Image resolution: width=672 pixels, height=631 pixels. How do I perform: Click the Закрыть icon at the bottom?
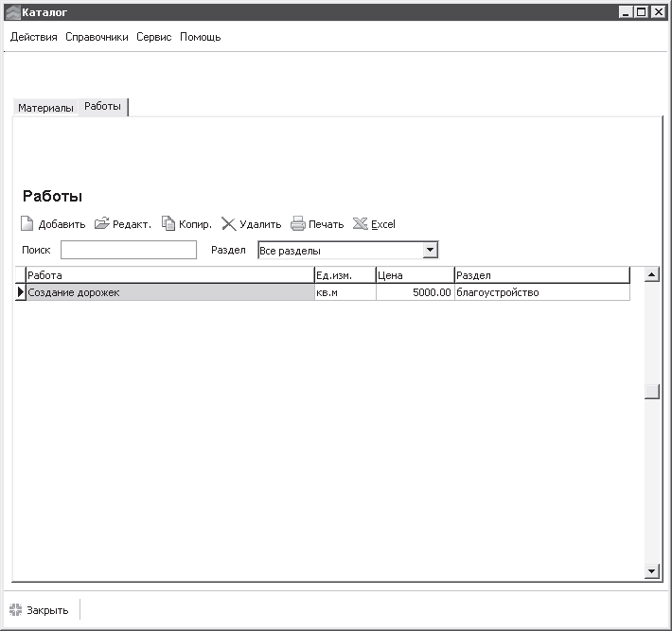click(x=15, y=609)
